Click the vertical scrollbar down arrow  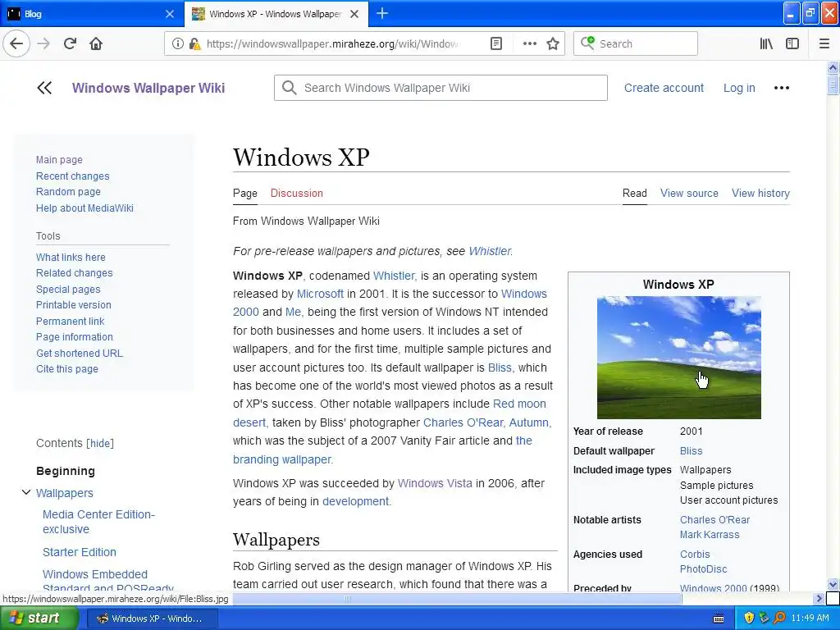click(833, 584)
